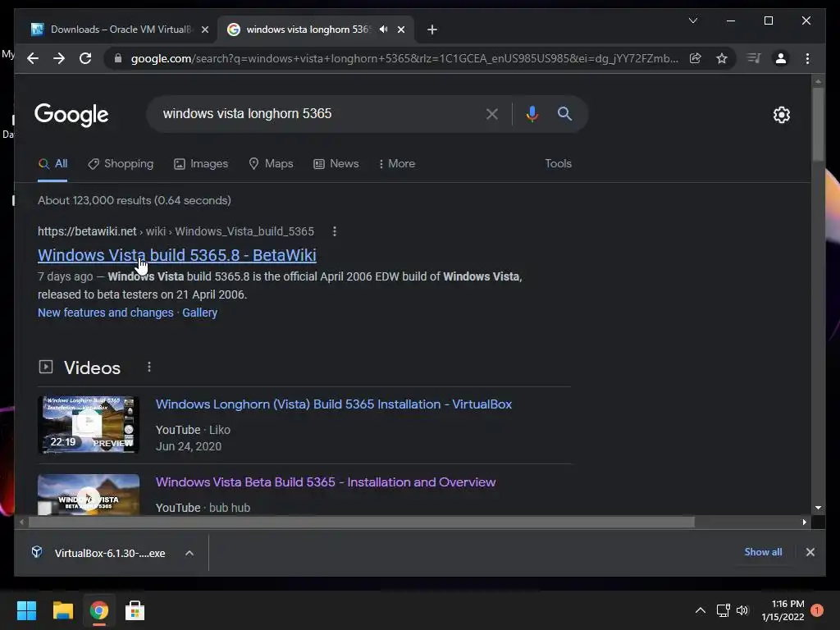Screen dimensions: 840x630
Task: Share this page from address bar
Action: point(696,58)
